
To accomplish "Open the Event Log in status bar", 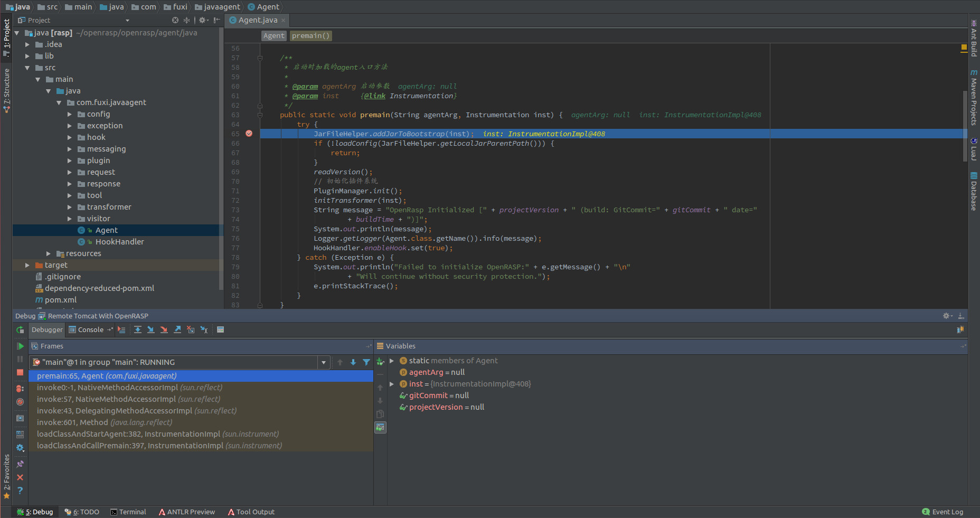I will click(x=943, y=512).
